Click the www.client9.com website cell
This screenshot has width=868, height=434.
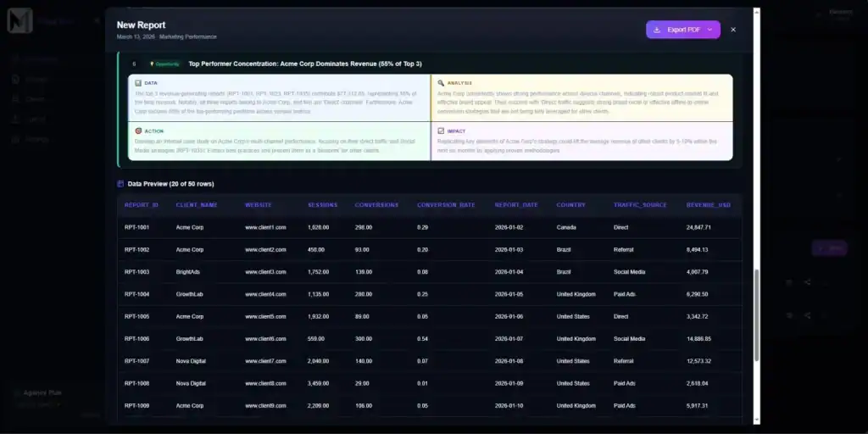point(265,406)
